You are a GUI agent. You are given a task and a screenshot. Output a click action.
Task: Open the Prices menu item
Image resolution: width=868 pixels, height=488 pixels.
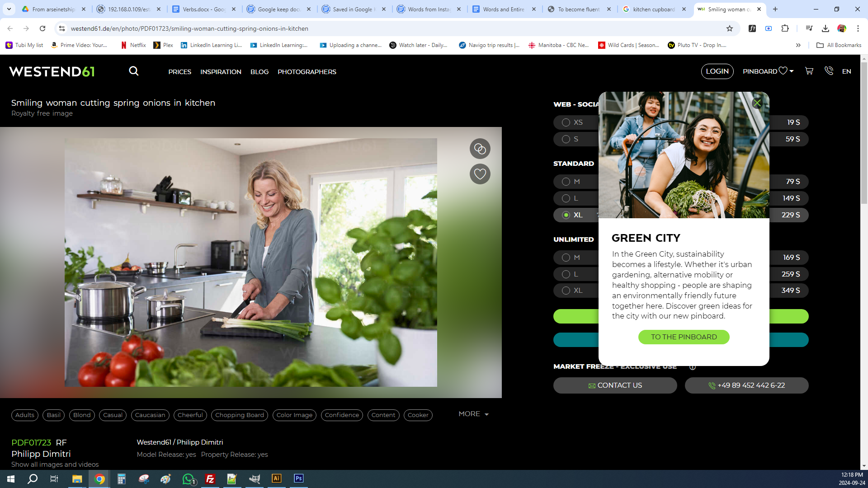179,72
